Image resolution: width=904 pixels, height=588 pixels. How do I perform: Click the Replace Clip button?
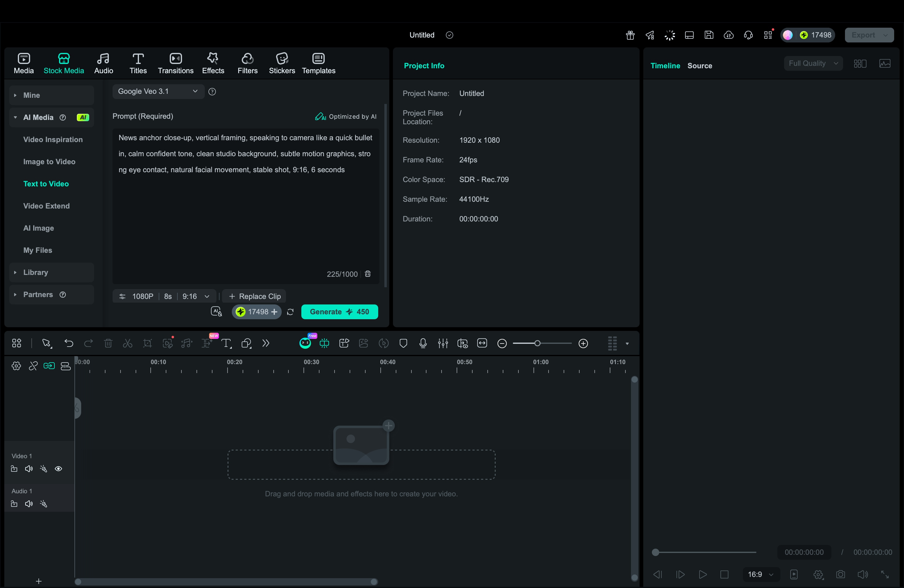254,296
